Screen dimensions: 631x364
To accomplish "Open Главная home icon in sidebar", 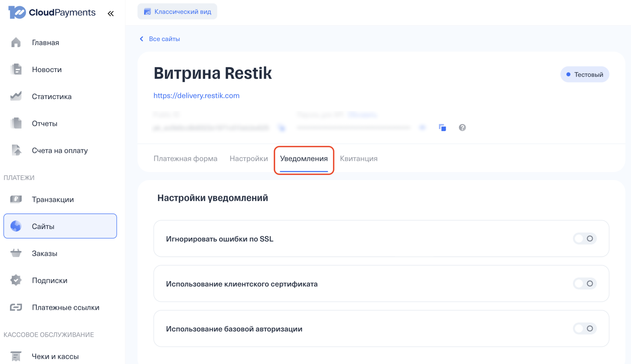I will 16,43.
